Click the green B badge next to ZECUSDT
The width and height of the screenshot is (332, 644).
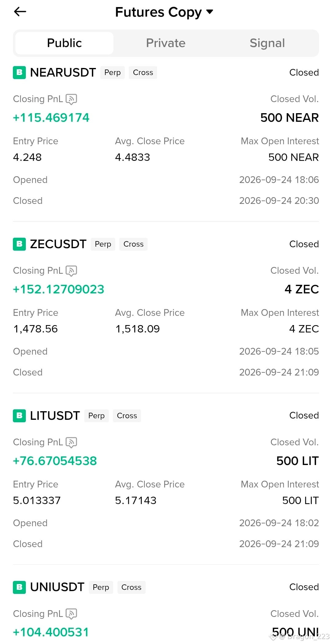19,244
